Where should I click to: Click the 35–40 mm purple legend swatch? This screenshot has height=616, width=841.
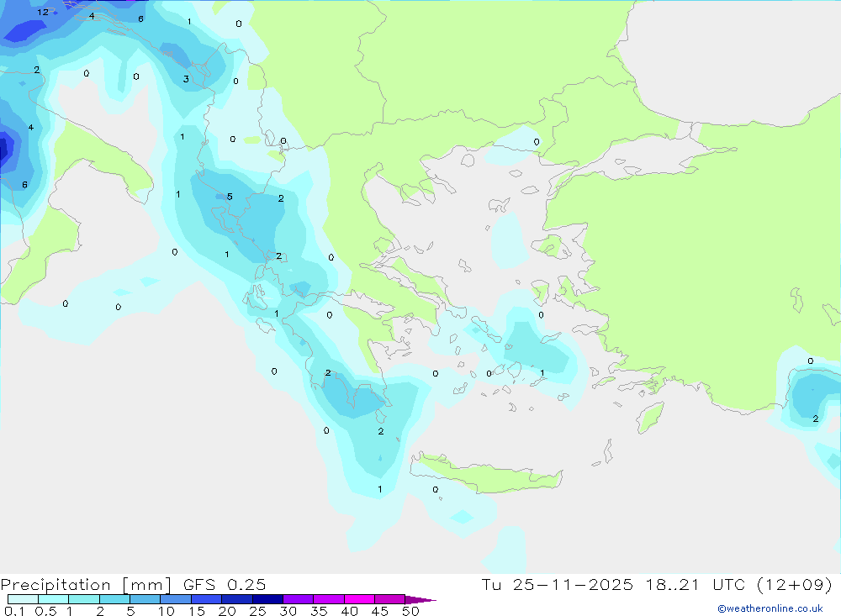click(x=329, y=599)
